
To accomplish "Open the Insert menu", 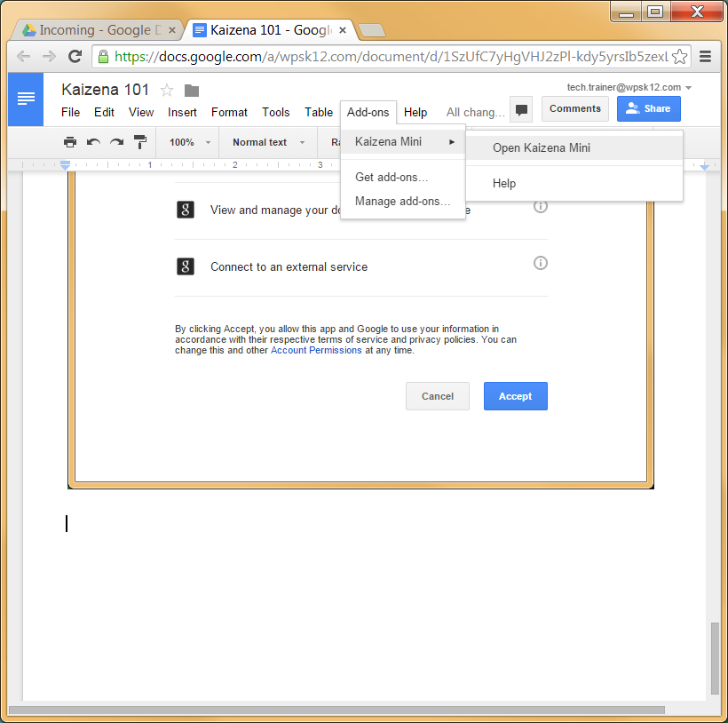I will 182,113.
